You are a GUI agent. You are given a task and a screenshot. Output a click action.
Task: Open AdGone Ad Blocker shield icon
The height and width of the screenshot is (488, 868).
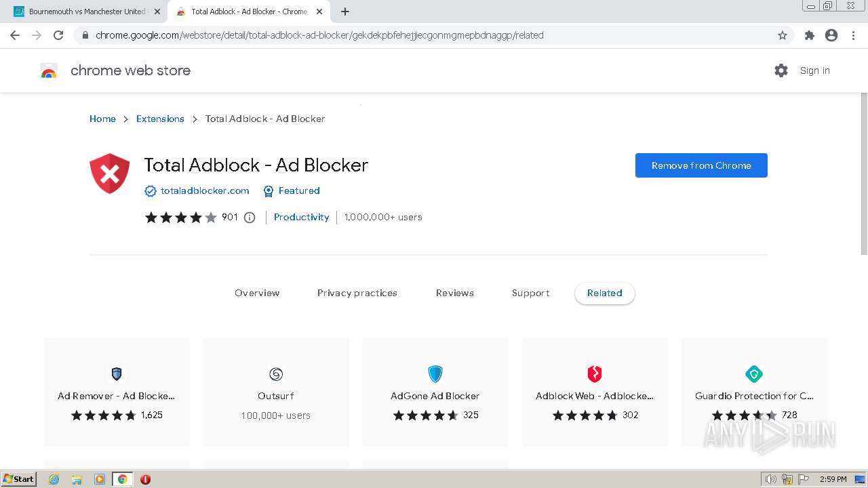click(435, 374)
